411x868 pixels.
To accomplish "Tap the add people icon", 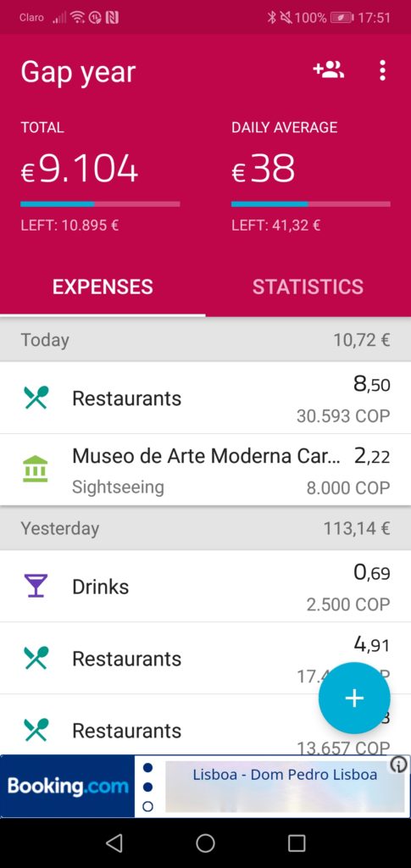I will [x=329, y=70].
